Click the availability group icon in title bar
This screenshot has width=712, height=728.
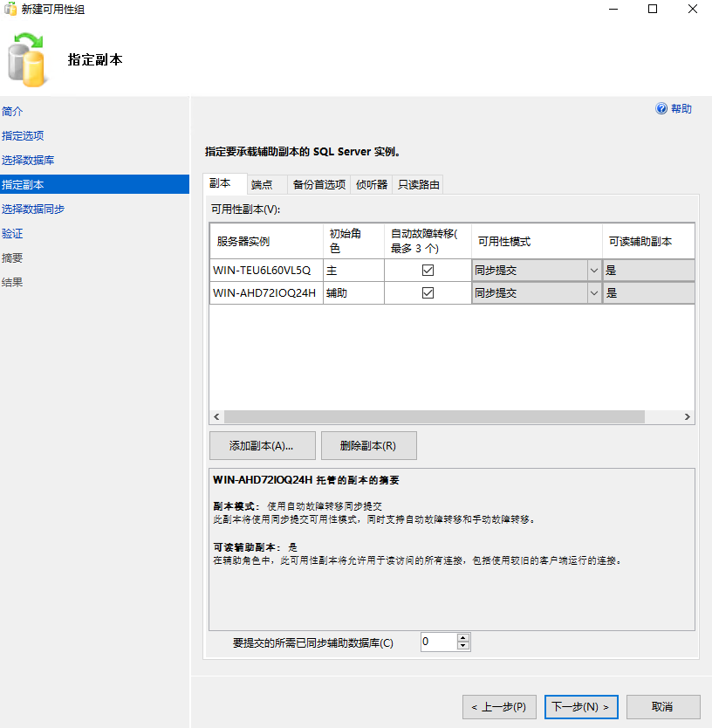(10, 9)
